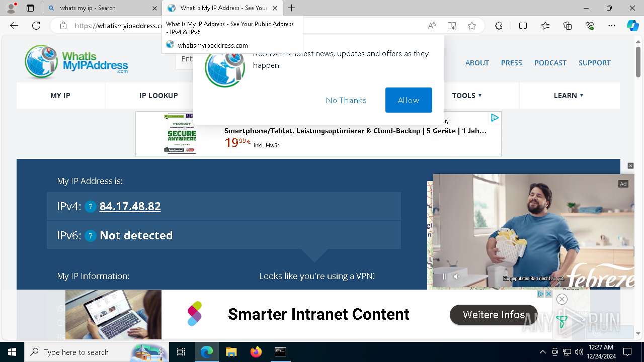Screen dimensions: 644x362
Task: Pause the Febreze video ad
Action: 444,276
